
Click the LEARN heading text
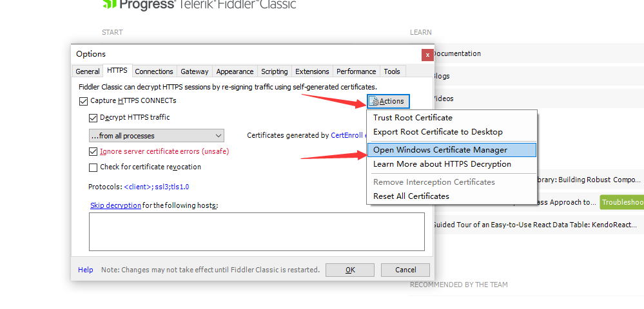[x=420, y=32]
